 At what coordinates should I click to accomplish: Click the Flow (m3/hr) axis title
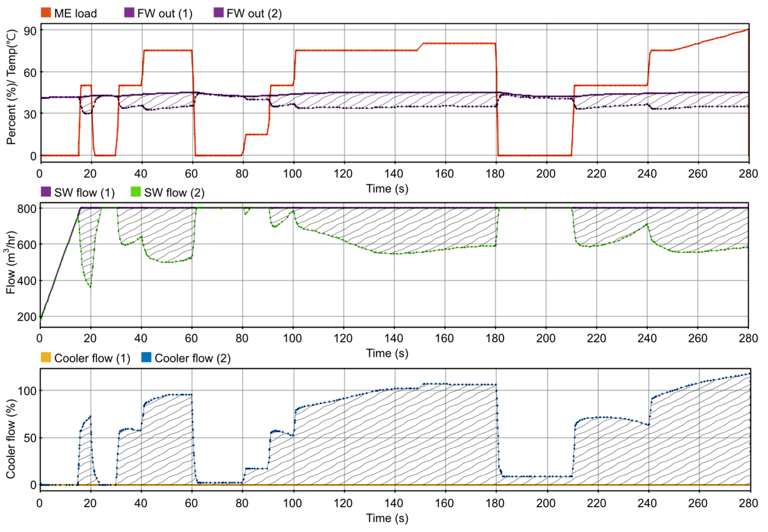coord(11,263)
